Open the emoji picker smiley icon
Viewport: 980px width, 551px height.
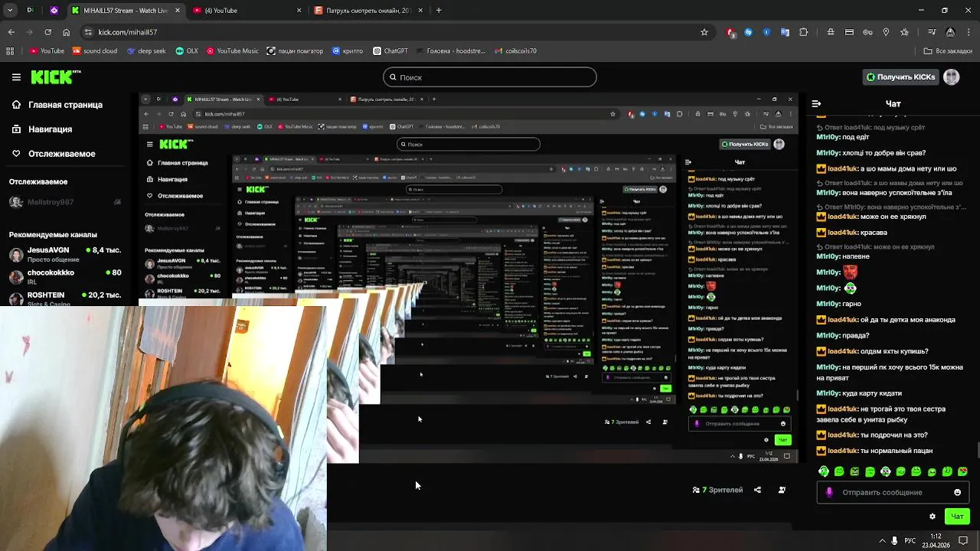click(957, 492)
